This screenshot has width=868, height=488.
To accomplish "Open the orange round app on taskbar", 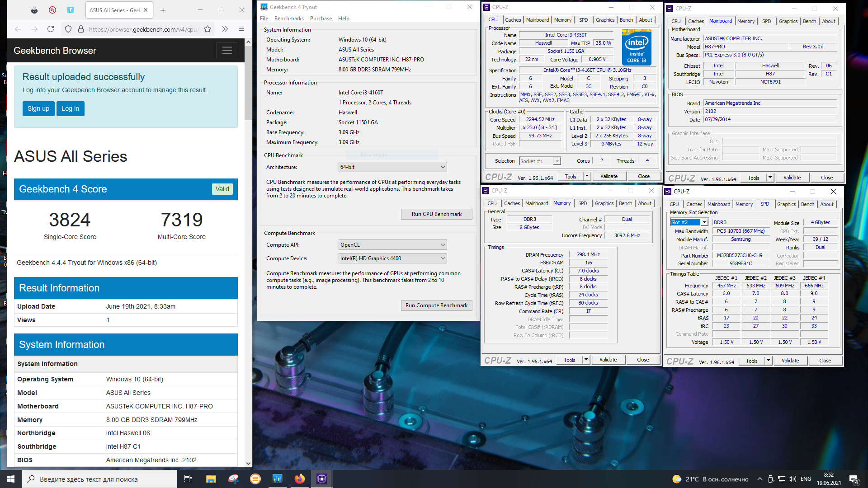I will (255, 479).
